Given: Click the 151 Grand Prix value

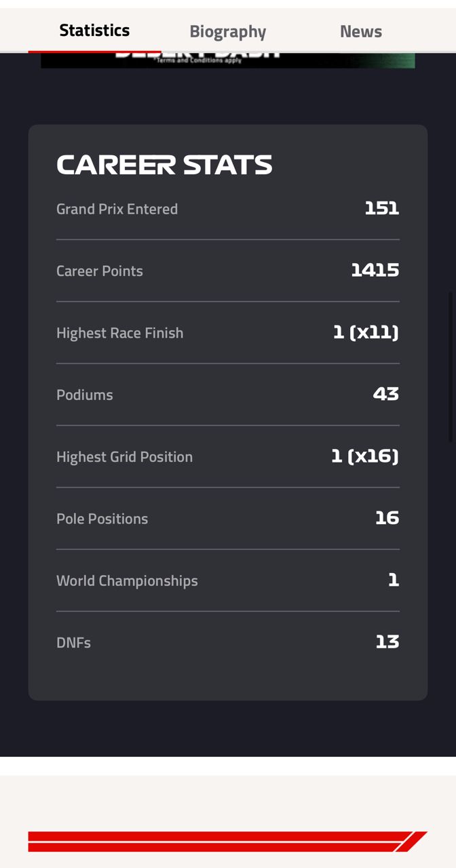Looking at the screenshot, I should tap(381, 208).
